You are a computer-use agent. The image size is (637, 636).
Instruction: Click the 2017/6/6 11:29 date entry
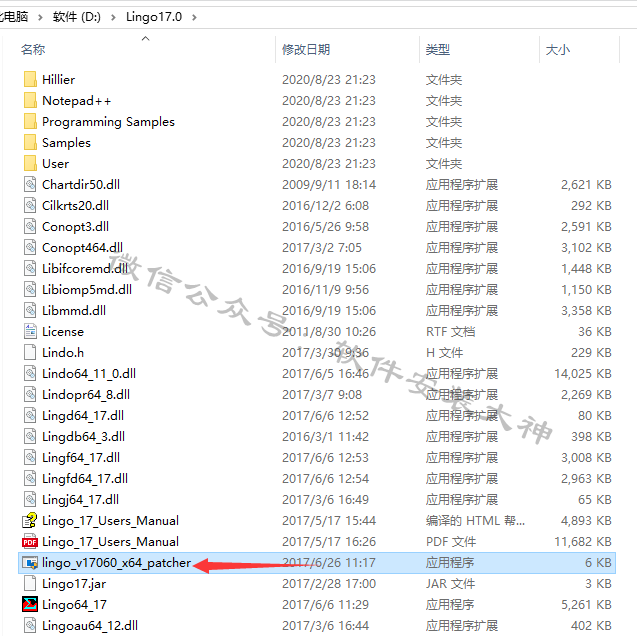325,605
